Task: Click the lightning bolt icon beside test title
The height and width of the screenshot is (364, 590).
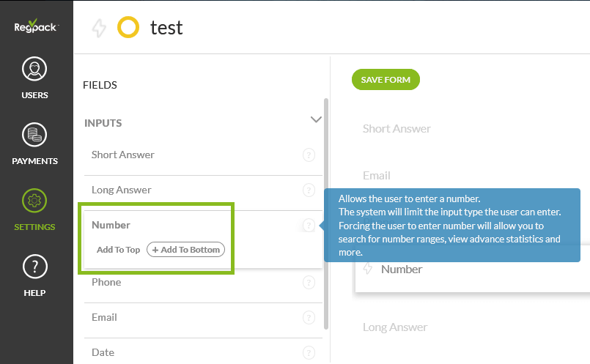Action: (x=99, y=28)
